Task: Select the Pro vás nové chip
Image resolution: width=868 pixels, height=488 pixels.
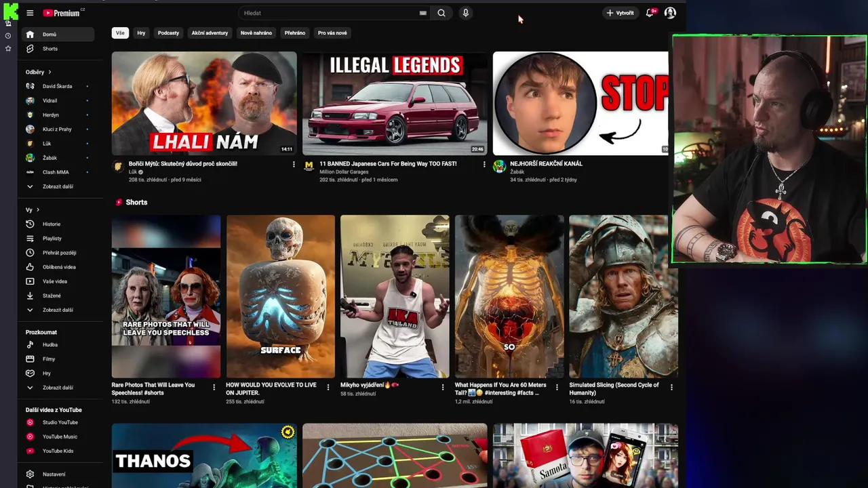Action: (x=332, y=33)
